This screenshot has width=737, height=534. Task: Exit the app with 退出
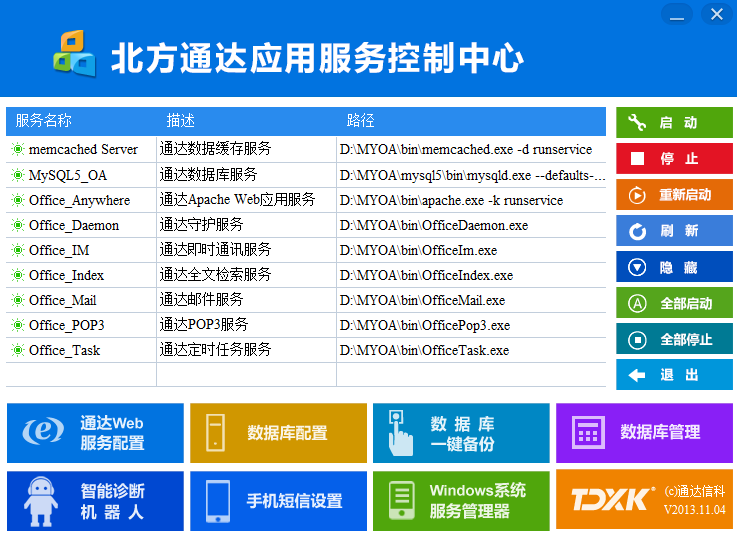tap(674, 375)
